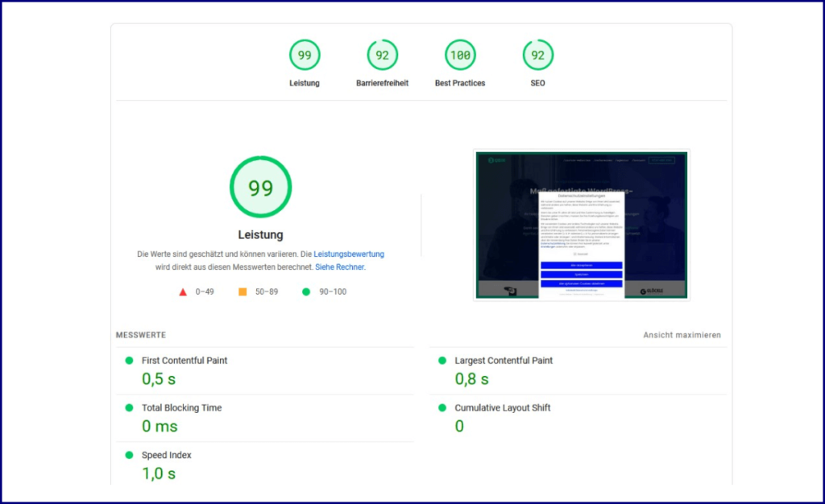This screenshot has height=504, width=825.
Task: Click the Best Practices gauge showing 100
Action: click(x=459, y=54)
